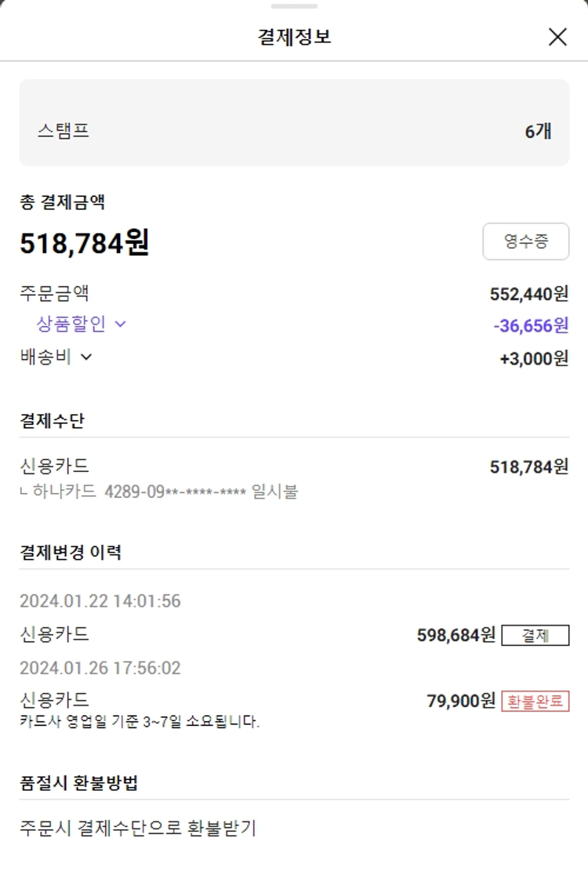Click the 영수증 receipt button
Viewport: 588px width, 896px height.
pyautogui.click(x=525, y=241)
